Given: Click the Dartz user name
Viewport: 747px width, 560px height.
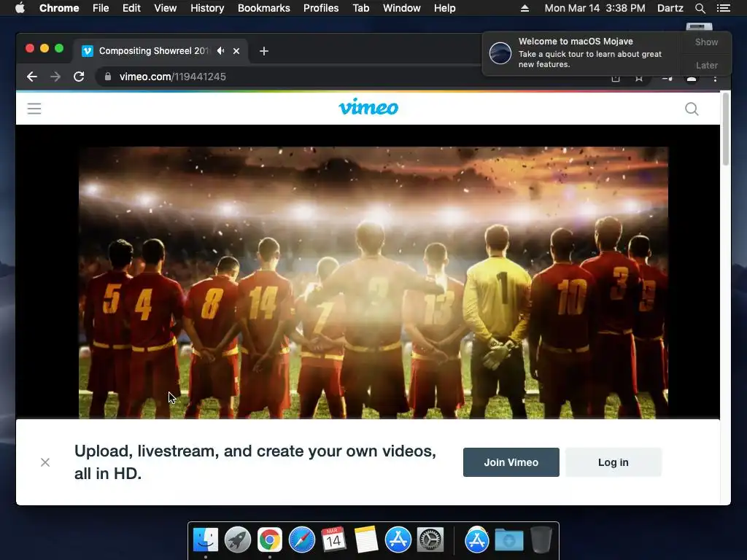Looking at the screenshot, I should [670, 8].
